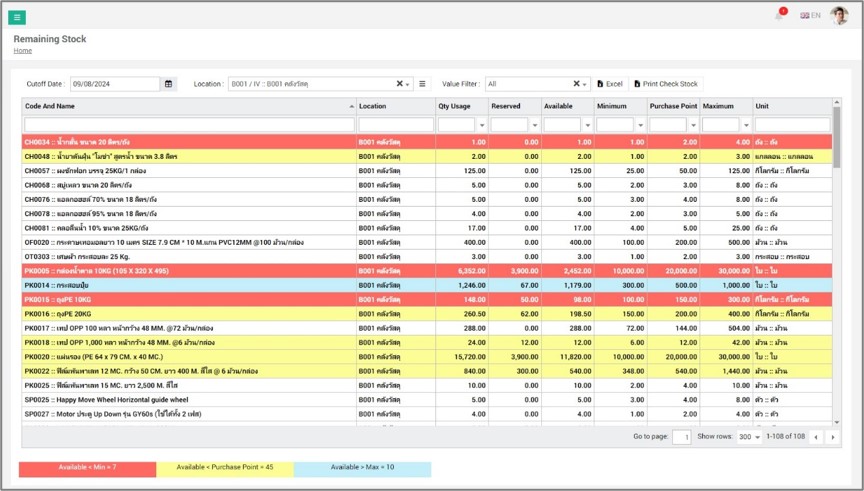Click red Available < Min legend
Image resolution: width=864 pixels, height=491 pixels.
pyautogui.click(x=88, y=469)
